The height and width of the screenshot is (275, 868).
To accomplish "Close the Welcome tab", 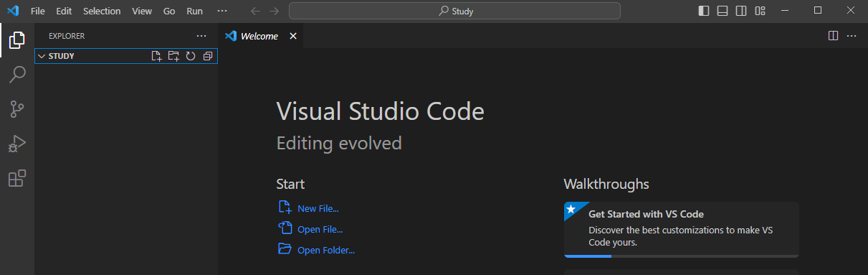I will point(293,36).
